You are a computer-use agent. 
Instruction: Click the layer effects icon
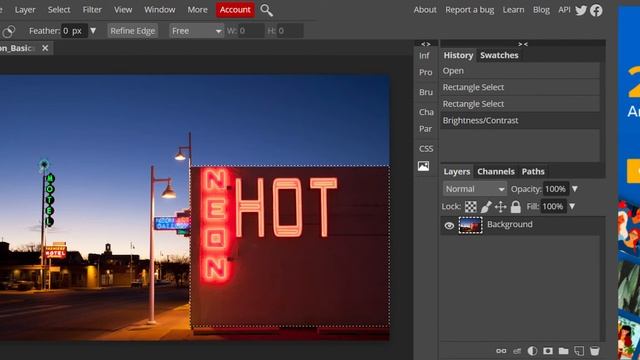tap(517, 351)
